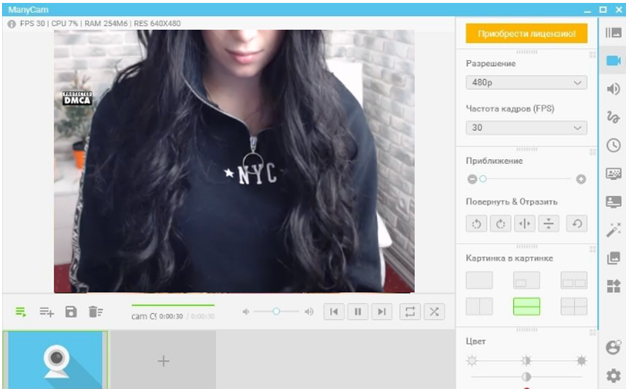Click the green playback progress bar
The width and height of the screenshot is (628, 391).
[x=173, y=305]
